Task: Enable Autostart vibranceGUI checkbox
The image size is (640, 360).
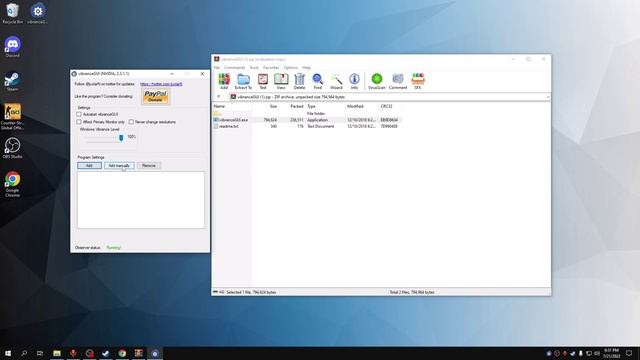Action: coord(79,114)
